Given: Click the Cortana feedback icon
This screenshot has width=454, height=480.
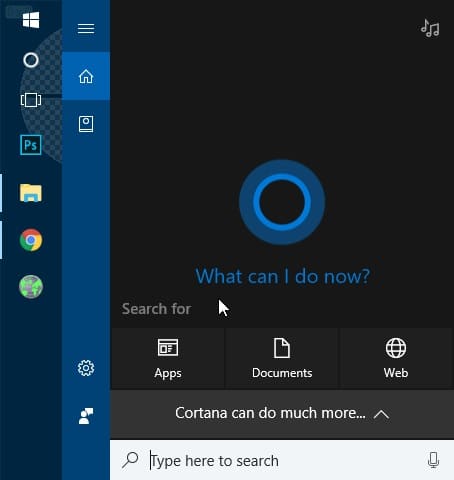Looking at the screenshot, I should (x=86, y=416).
